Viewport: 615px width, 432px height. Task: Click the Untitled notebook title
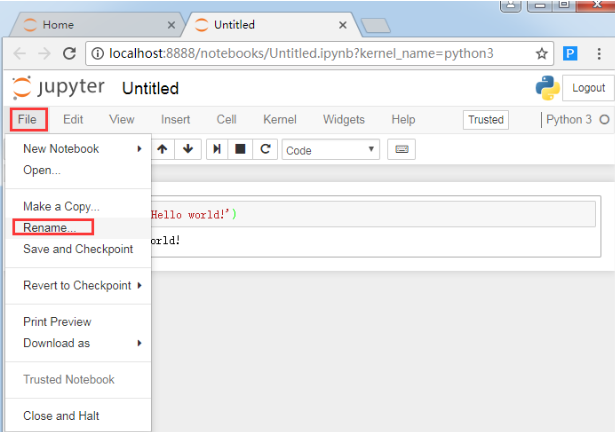(x=151, y=88)
